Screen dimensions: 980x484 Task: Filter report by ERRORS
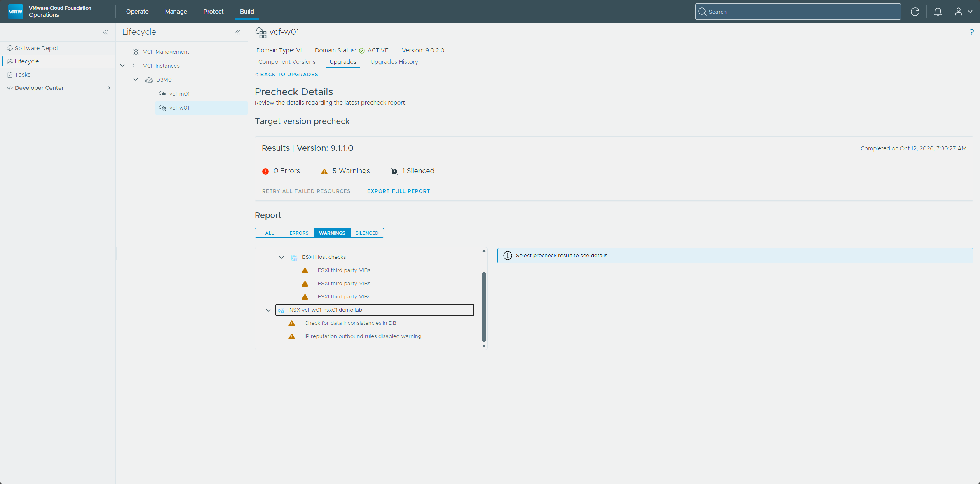(x=299, y=233)
